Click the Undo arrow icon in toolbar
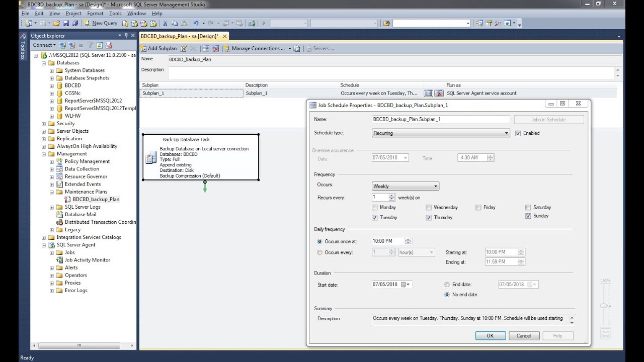Viewport: 644px width, 362px height. click(196, 23)
